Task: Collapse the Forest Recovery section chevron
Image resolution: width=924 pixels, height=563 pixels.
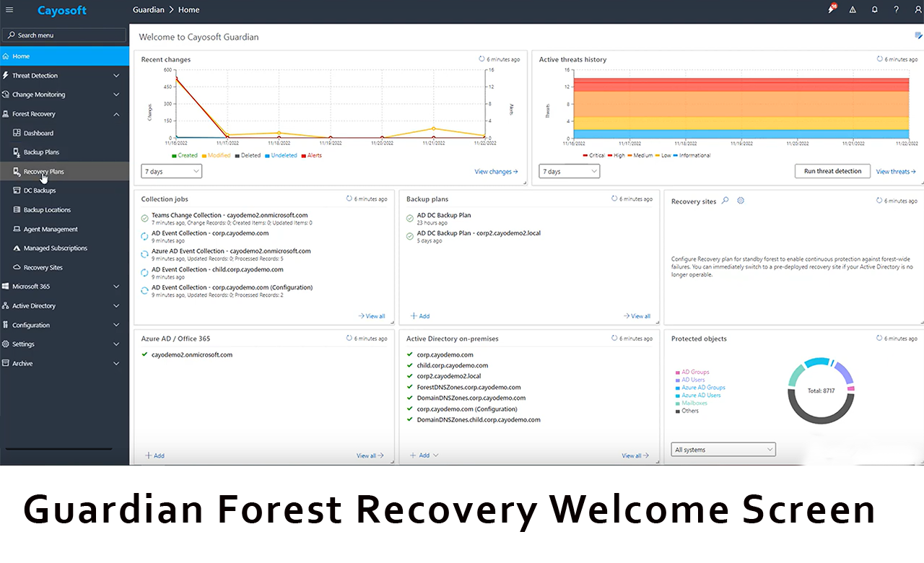Action: click(x=117, y=114)
